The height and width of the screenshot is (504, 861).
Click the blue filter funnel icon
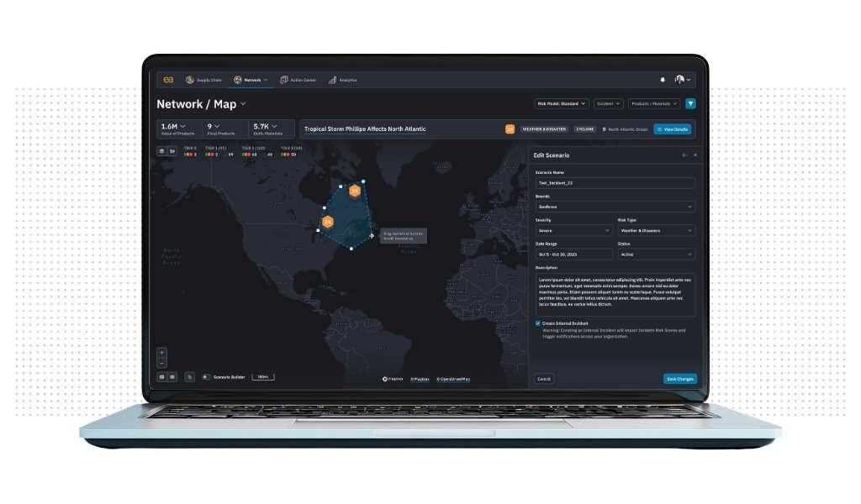pos(690,104)
